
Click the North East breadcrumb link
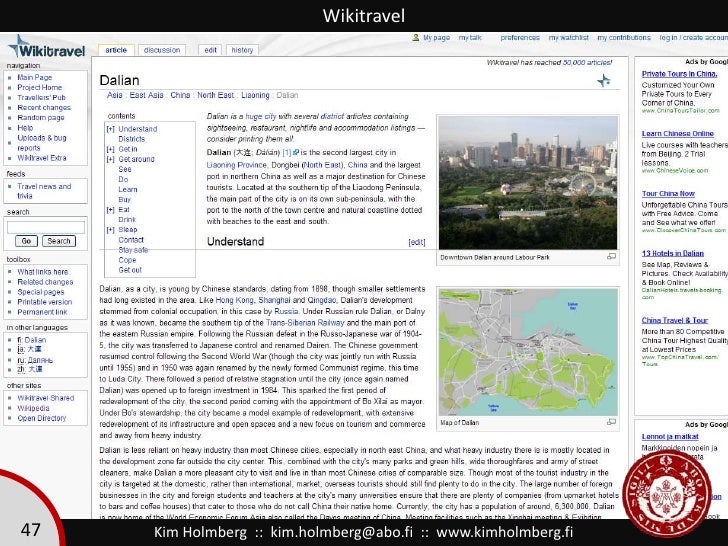215,95
